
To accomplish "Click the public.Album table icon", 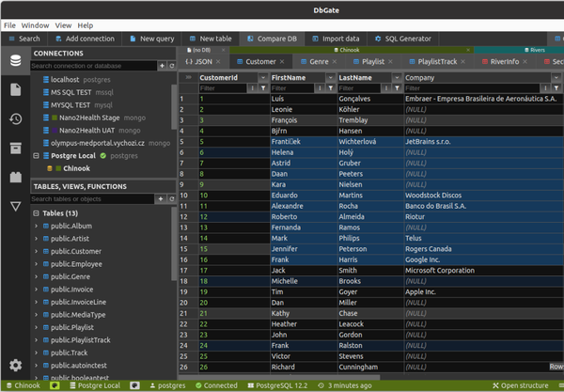I will (46, 226).
